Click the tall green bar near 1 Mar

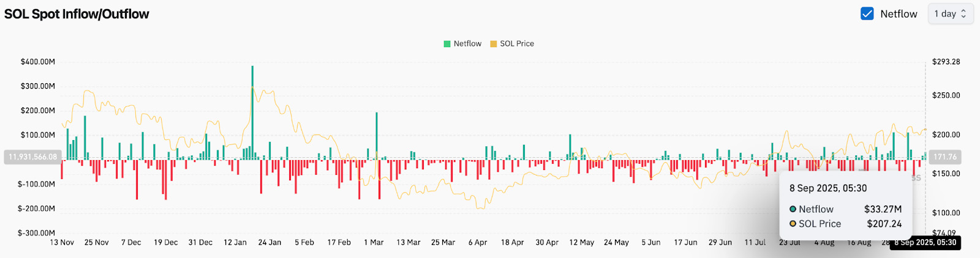pos(377,136)
